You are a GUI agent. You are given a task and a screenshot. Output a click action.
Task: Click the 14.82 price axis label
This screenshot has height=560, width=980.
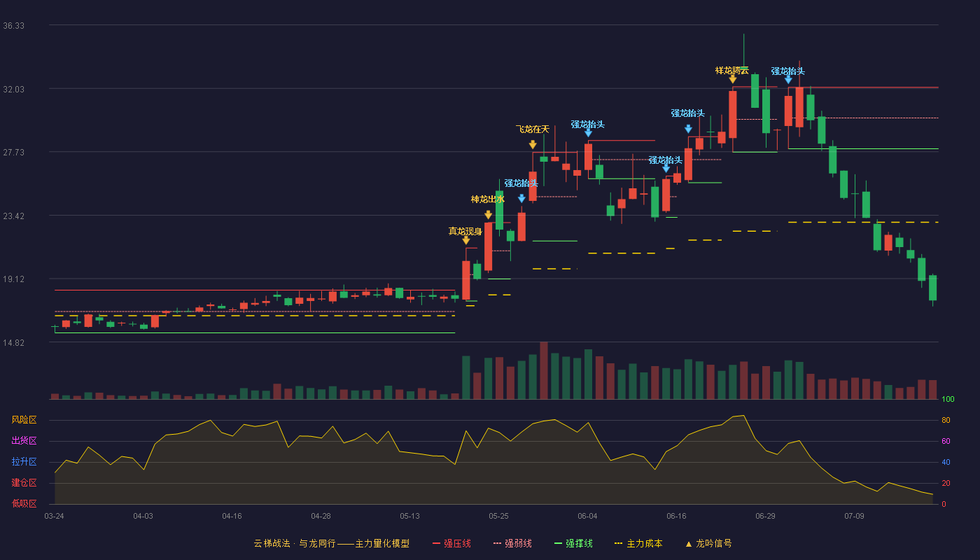(x=14, y=342)
